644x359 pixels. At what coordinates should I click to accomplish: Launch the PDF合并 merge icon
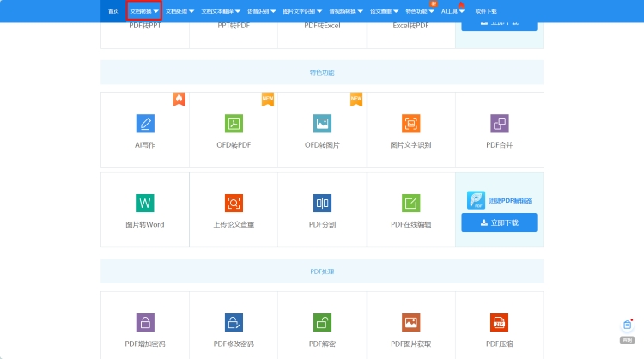coord(499,124)
